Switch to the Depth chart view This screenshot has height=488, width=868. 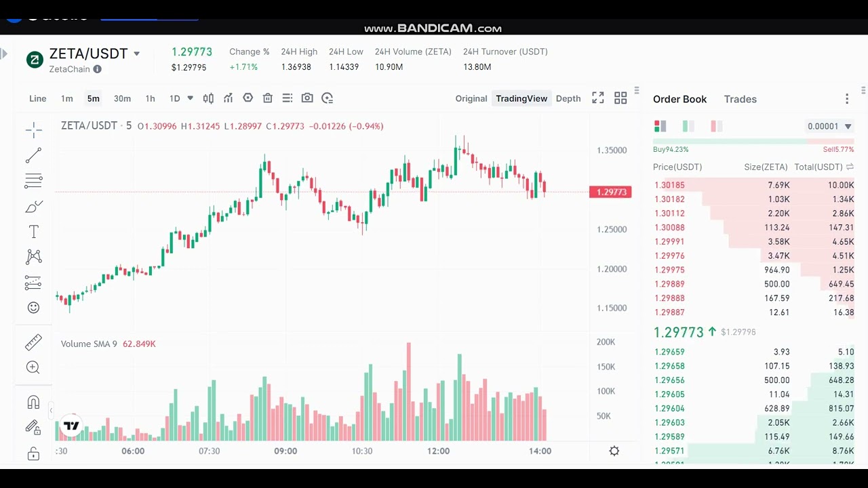coord(568,98)
